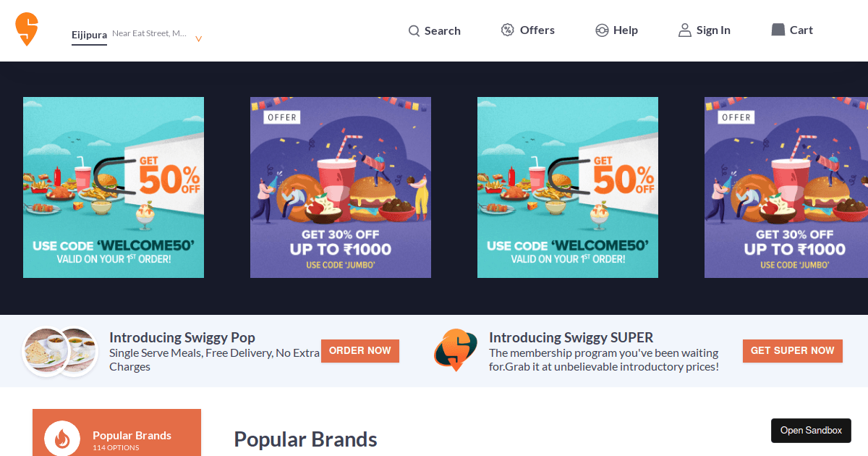Click the lifebuoy Help icon

(602, 30)
